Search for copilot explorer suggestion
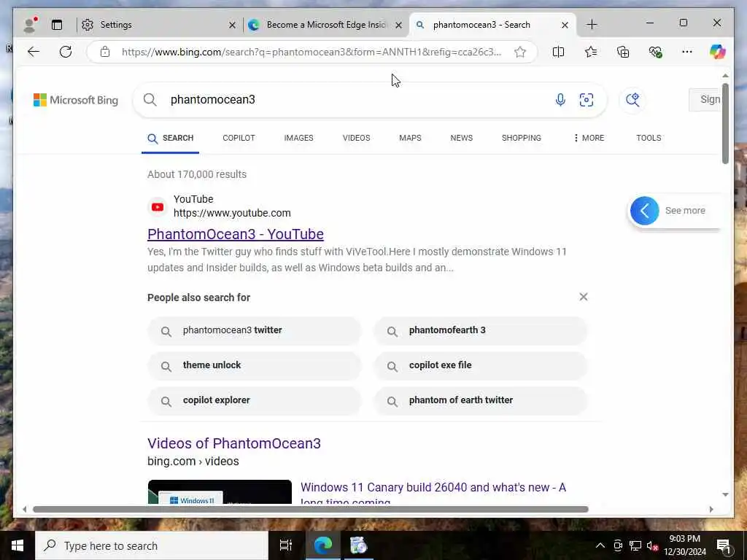This screenshot has width=747, height=560. (255, 400)
